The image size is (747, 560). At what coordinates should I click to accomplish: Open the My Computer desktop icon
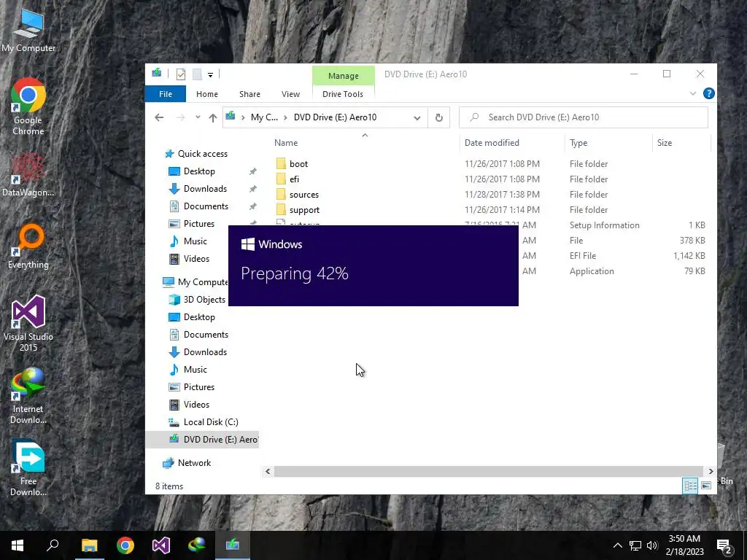point(28,30)
